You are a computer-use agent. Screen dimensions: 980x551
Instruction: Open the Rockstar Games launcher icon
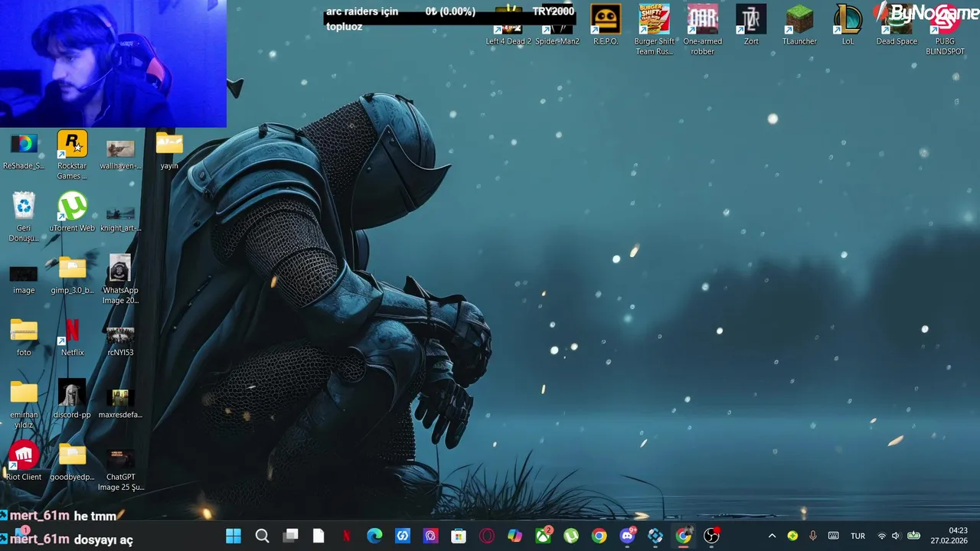point(72,155)
